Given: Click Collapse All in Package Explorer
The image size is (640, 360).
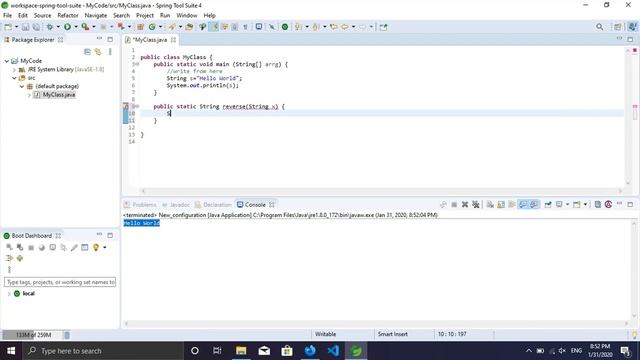Looking at the screenshot, I should 87,52.
